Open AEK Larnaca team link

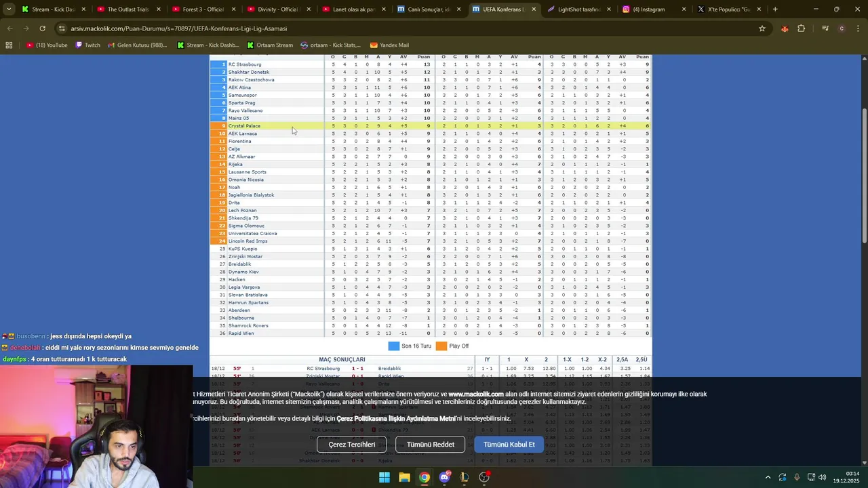243,134
